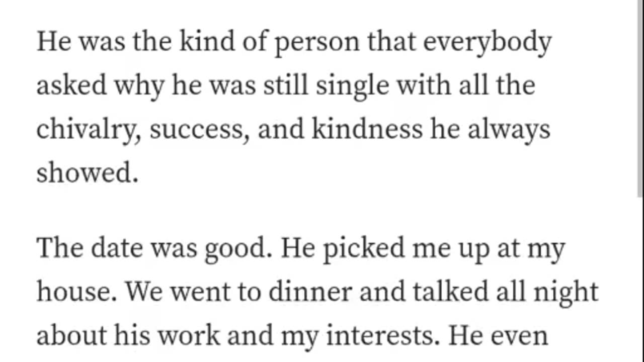The width and height of the screenshot is (644, 362).
Task: Click the word "asked" starting the second line
Action: pos(71,86)
